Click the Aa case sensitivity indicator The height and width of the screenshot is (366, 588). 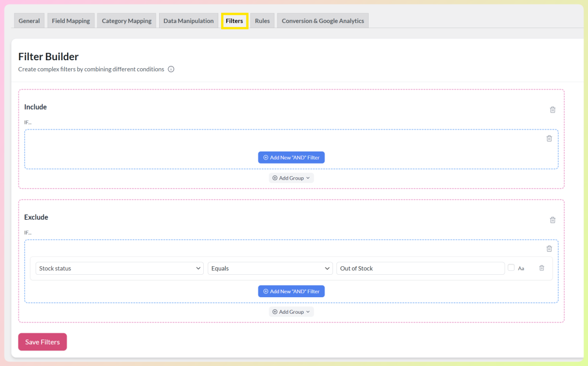tap(520, 268)
